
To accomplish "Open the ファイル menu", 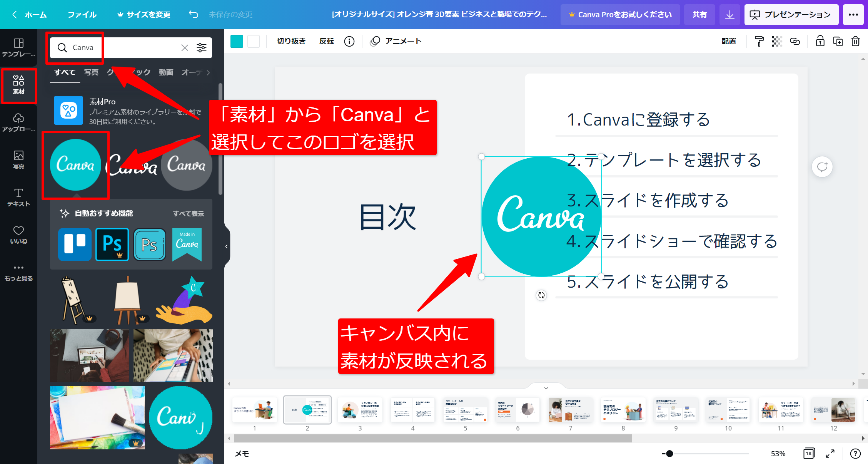I will click(82, 15).
